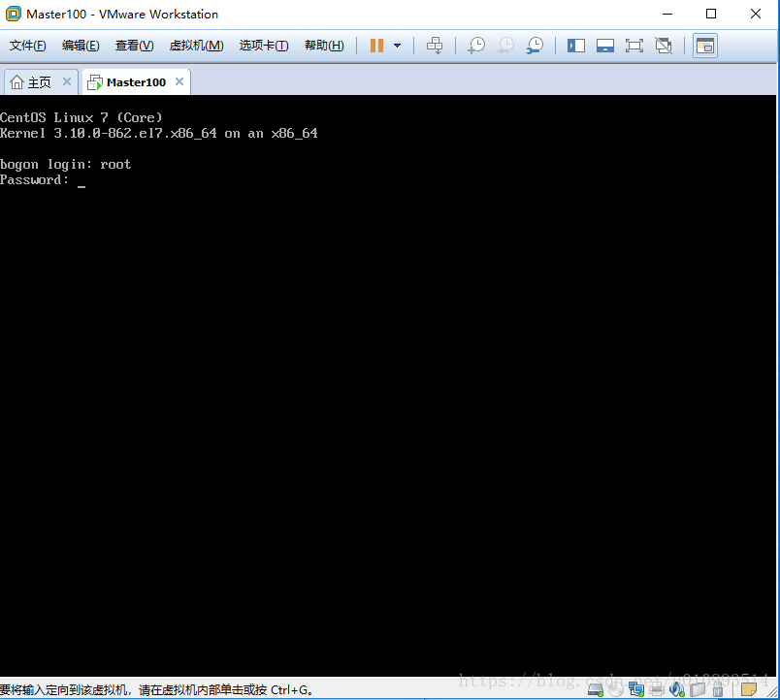Click the VMware Workstation title bar icon

coord(14,14)
